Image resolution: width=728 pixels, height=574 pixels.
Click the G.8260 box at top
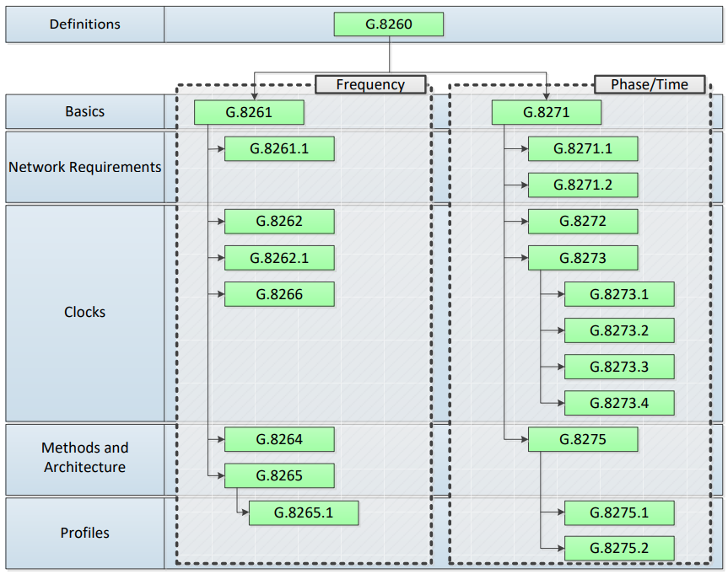coord(388,24)
